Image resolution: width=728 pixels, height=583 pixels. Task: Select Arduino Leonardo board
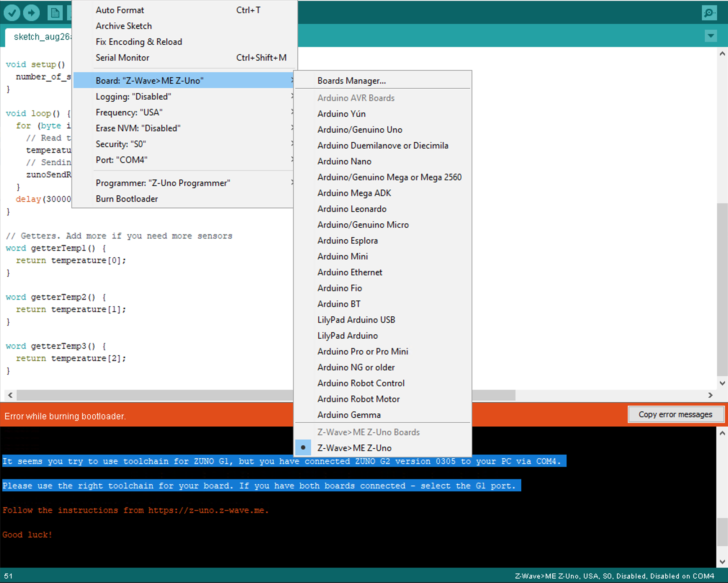(383, 209)
